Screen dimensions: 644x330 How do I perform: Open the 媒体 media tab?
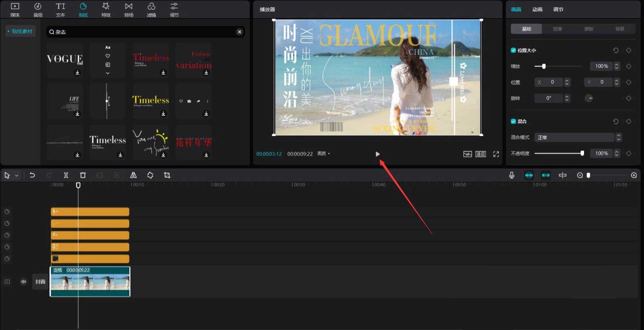[15, 10]
